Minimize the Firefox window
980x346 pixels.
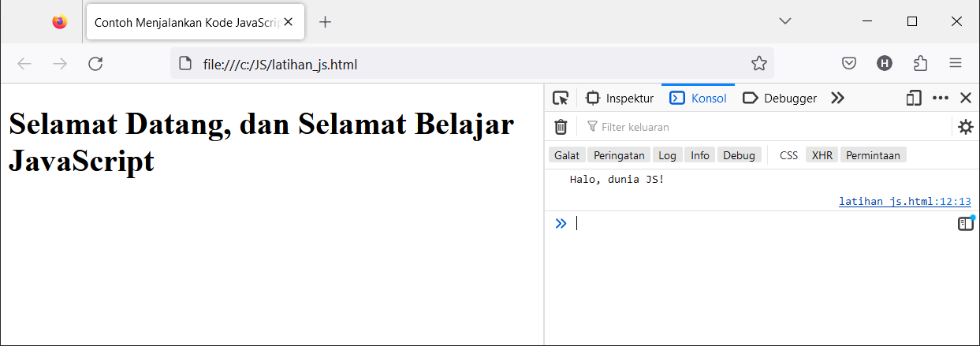867,21
